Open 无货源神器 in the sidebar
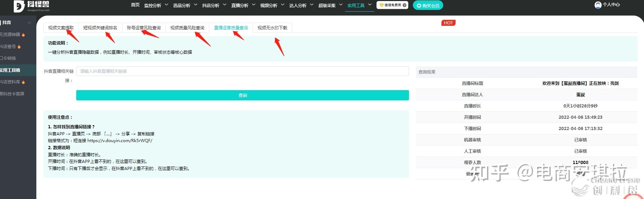The image size is (644, 199). 10,35
